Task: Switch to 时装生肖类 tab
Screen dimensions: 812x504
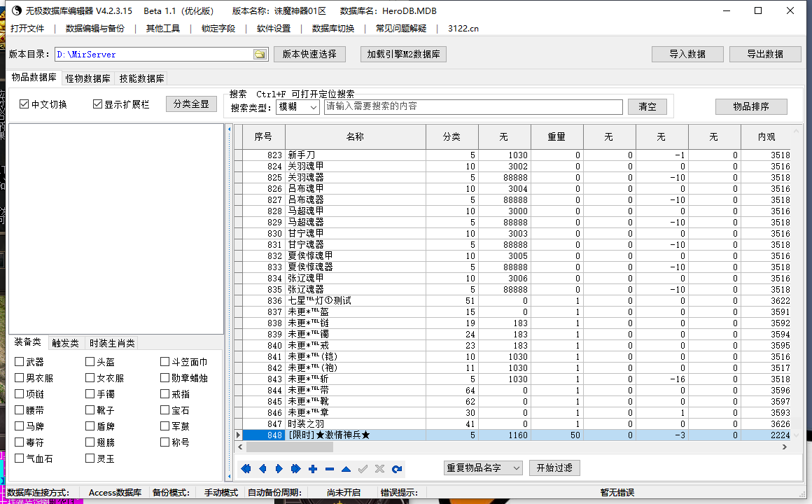Action: coord(113,343)
